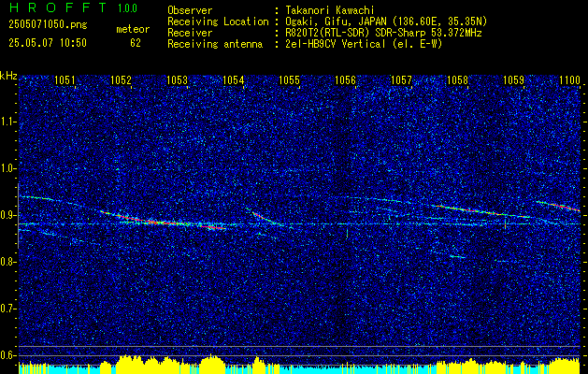Image resolution: width=588 pixels, height=374 pixels.
Task: Click the red echo trace near 1100
Action: click(x=558, y=206)
